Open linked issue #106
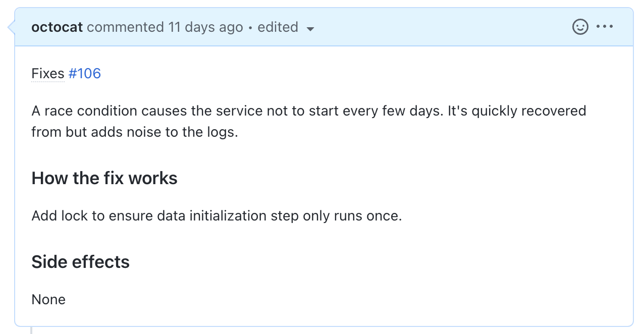 (x=85, y=74)
